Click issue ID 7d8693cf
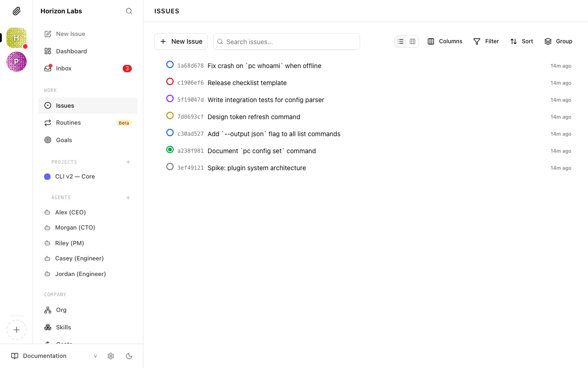This screenshot has width=588, height=368. [x=191, y=117]
